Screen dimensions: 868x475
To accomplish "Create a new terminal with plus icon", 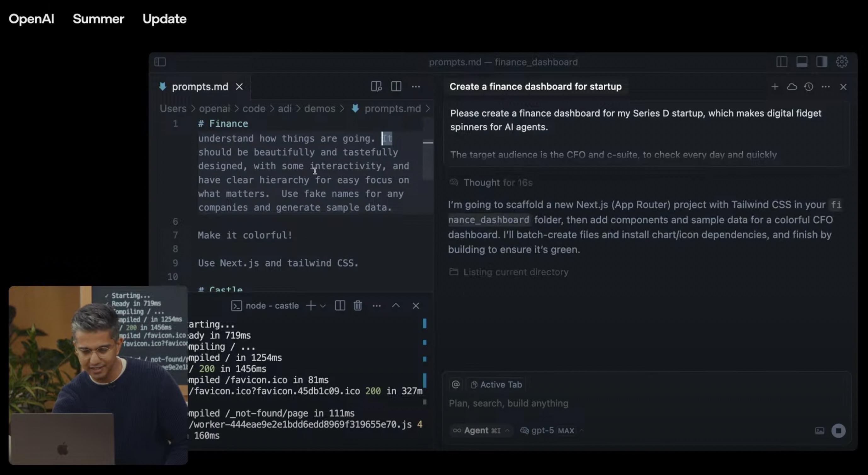I will coord(311,306).
